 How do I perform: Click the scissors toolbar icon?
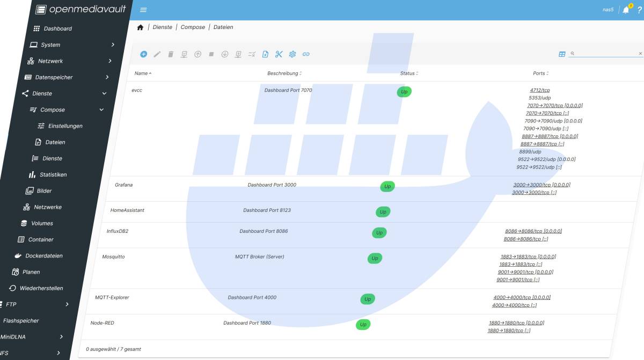(x=279, y=54)
